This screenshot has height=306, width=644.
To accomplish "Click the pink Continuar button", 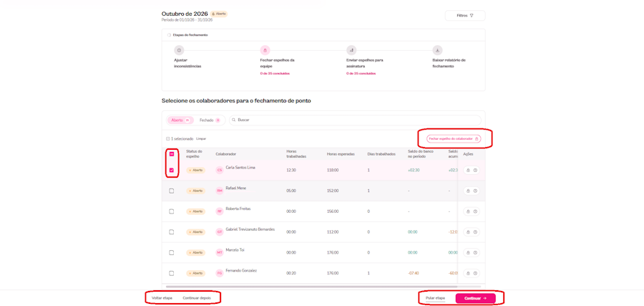I will point(476,298).
